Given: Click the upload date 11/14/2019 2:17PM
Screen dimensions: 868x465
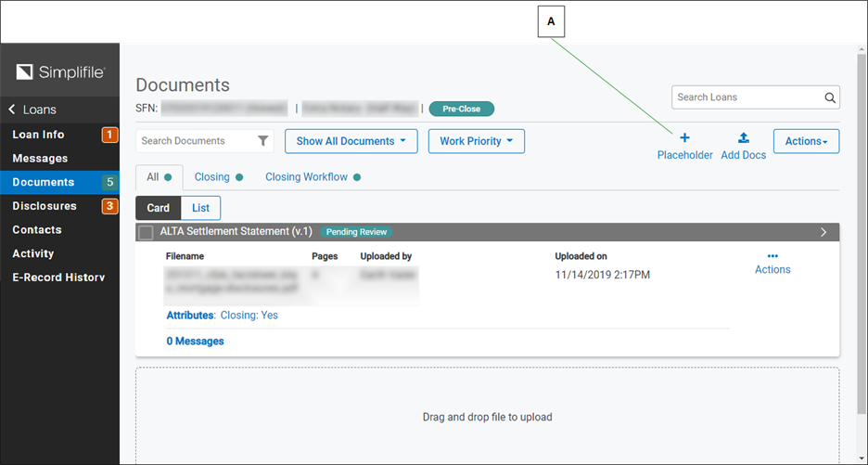Looking at the screenshot, I should coord(602,275).
